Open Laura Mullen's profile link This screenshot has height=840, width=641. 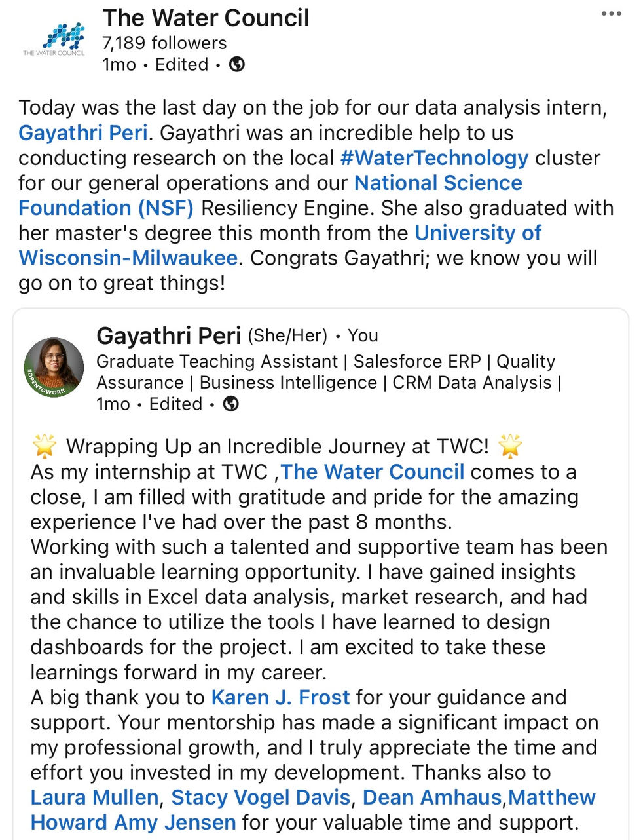click(x=94, y=797)
